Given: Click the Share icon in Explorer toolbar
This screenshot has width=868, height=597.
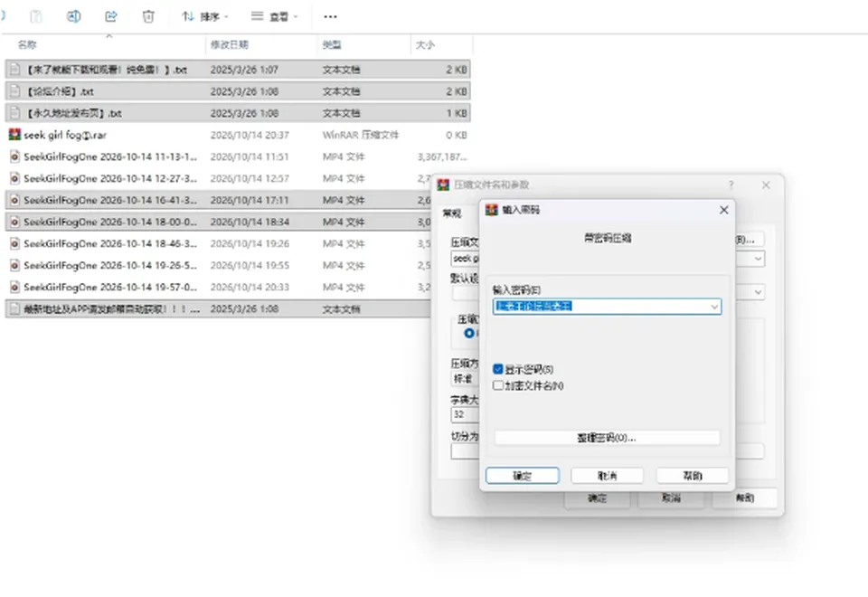Looking at the screenshot, I should coord(110,16).
